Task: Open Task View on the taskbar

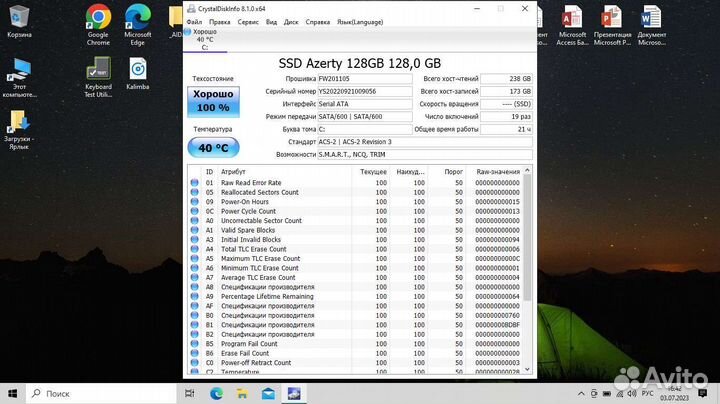Action: [x=189, y=393]
